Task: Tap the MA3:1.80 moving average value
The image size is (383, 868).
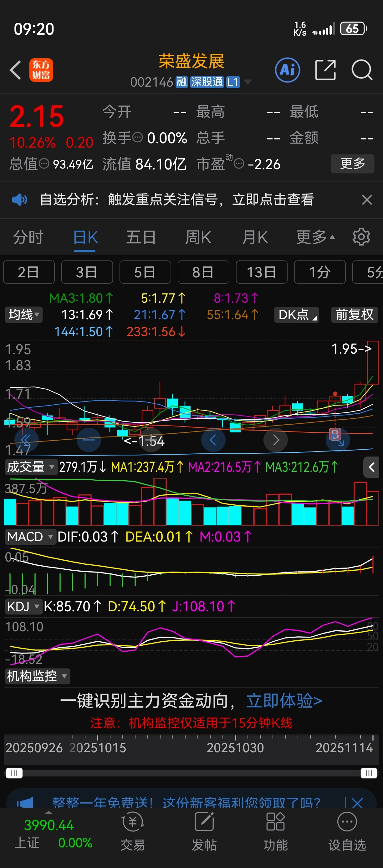Action: point(81,298)
